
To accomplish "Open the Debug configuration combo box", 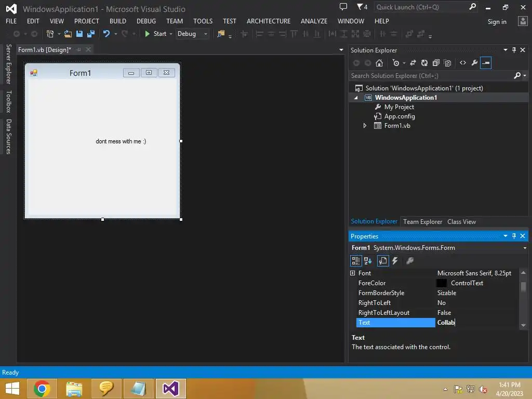I will (192, 34).
